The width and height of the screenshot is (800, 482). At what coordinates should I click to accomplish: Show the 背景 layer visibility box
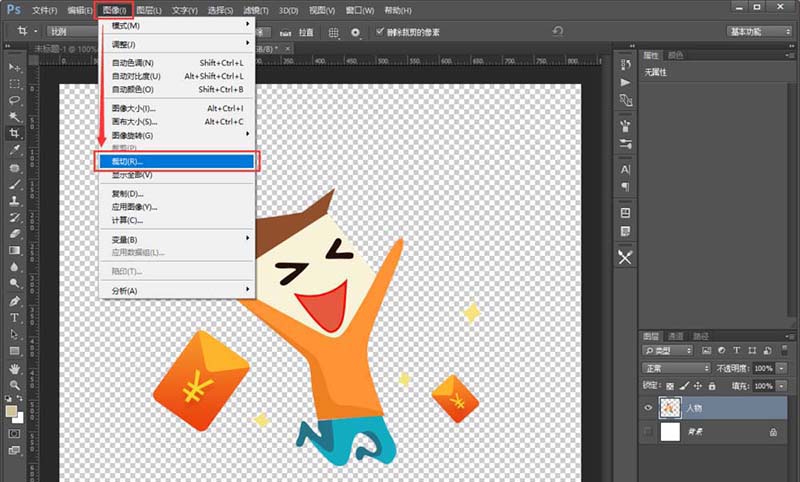coord(649,432)
